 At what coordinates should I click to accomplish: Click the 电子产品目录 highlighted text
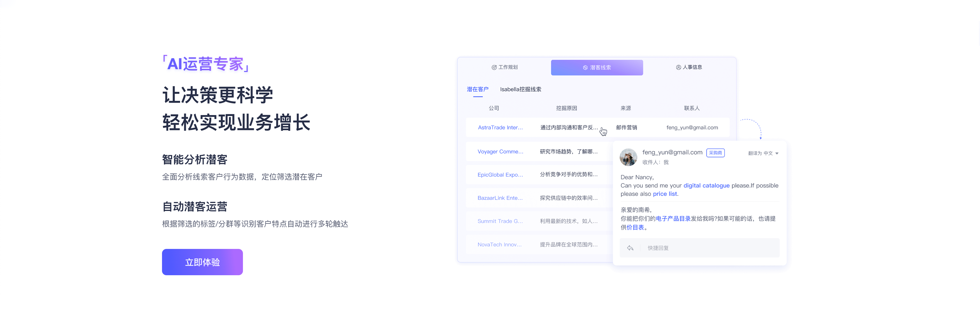(673, 218)
